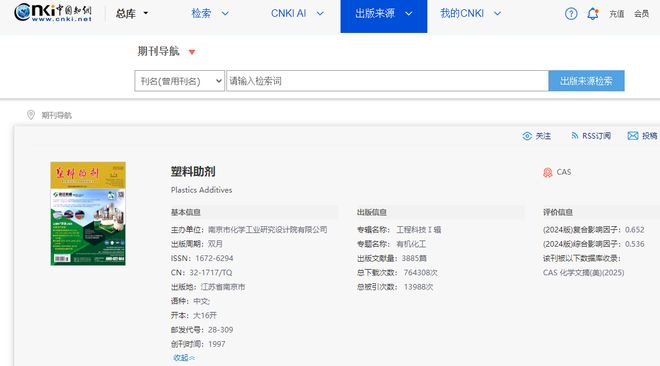
Task: Click the CNKI logo
Action: point(53,13)
